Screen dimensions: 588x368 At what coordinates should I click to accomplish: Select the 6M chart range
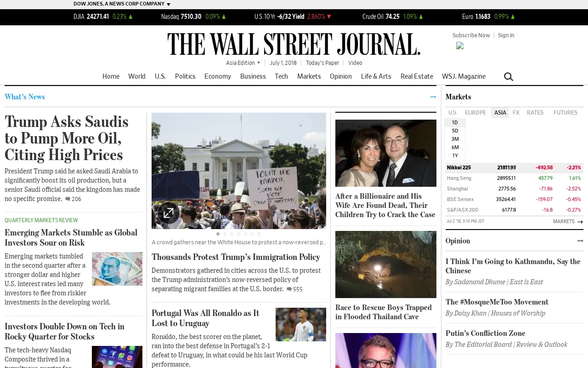tap(455, 147)
